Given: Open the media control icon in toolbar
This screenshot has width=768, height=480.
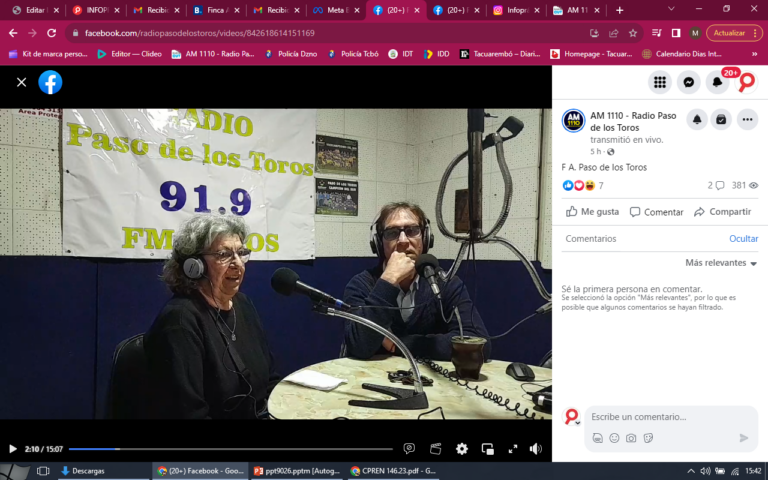Looking at the screenshot, I should click(x=657, y=33).
